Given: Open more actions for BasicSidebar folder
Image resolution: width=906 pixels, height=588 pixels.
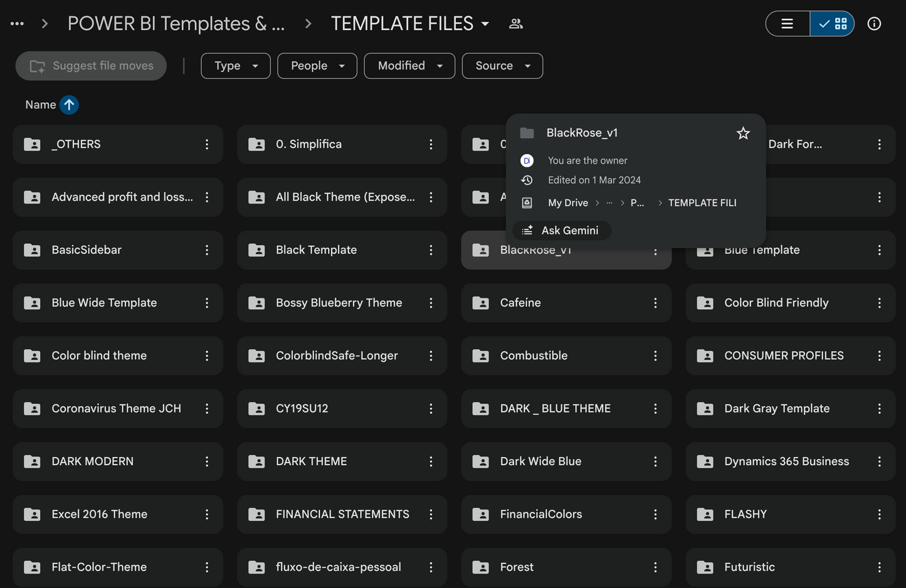Looking at the screenshot, I should point(207,250).
